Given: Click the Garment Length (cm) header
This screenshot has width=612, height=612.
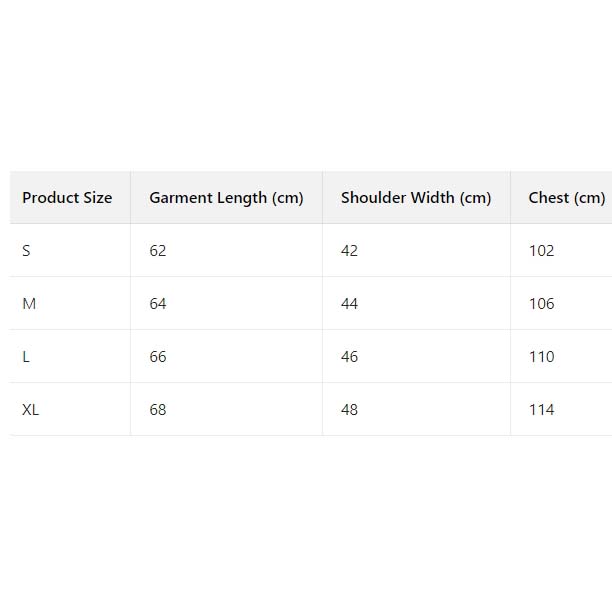Looking at the screenshot, I should 226,198.
